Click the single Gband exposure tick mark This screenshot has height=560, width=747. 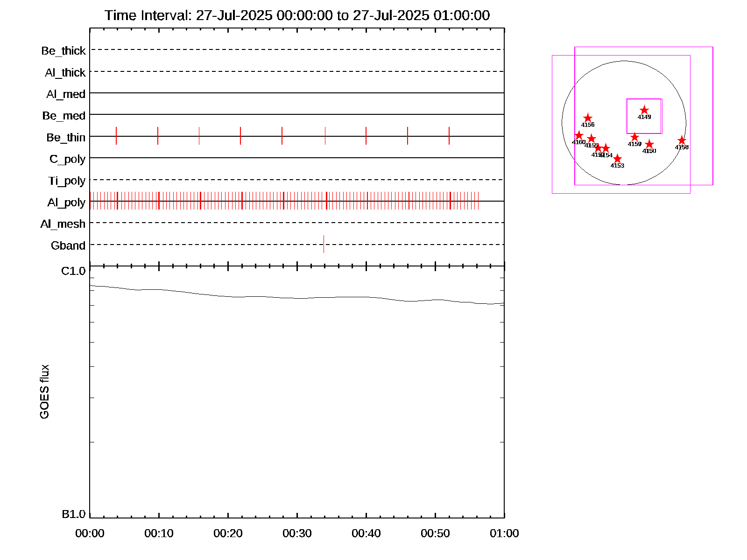(x=324, y=244)
